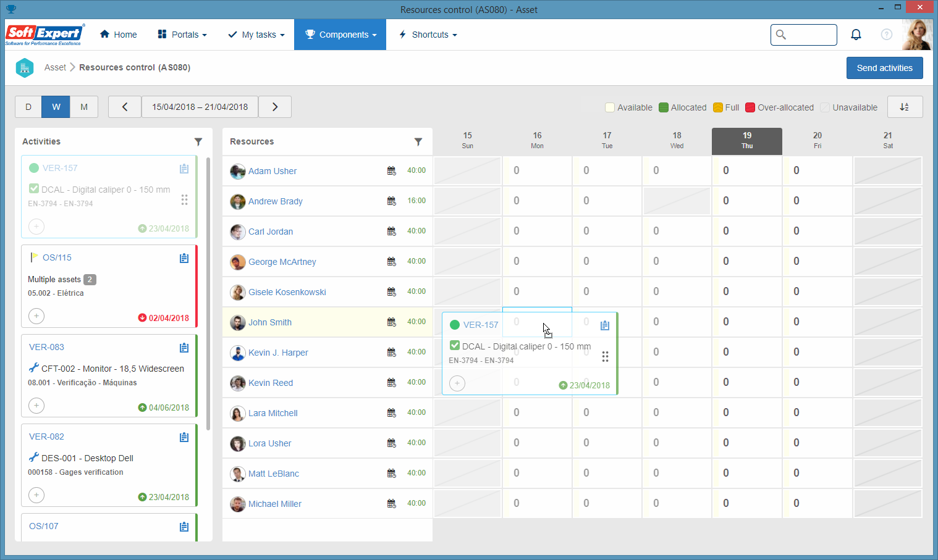Click the Send activities button

pos(885,68)
